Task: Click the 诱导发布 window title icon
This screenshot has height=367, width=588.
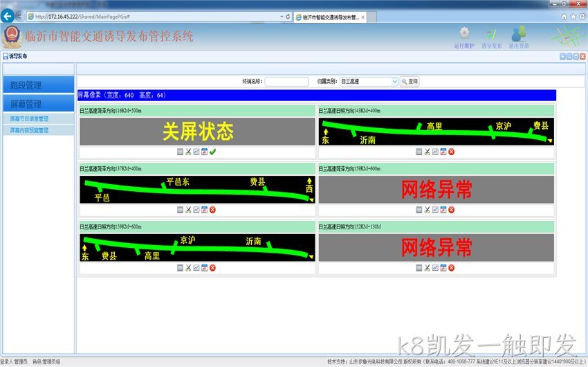Action: click(6, 56)
